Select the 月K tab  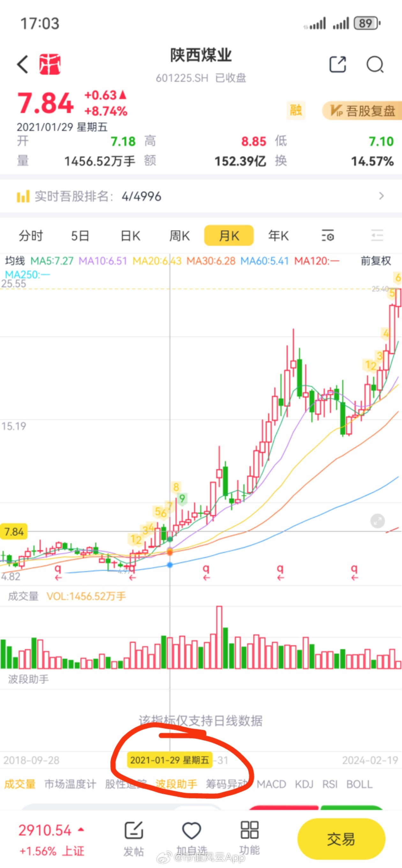229,236
